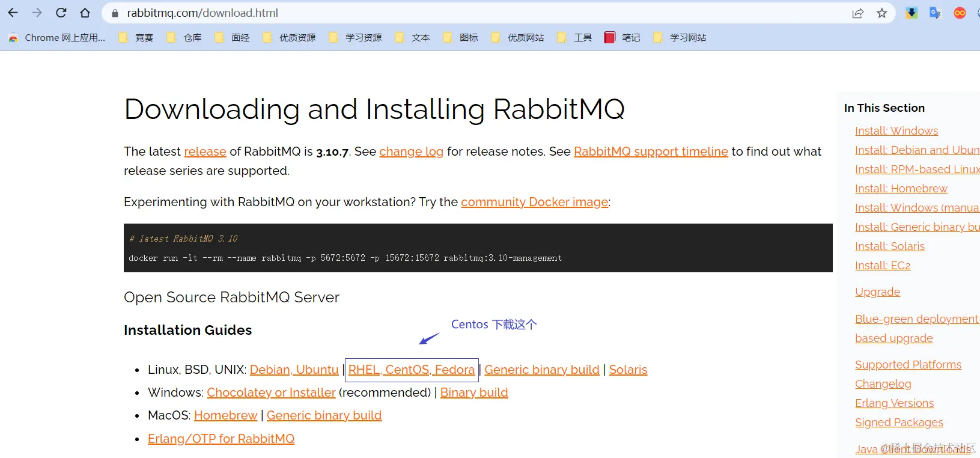Open the 优质资源 bookmark folder
Screen dimensions: 980x458
pos(290,37)
